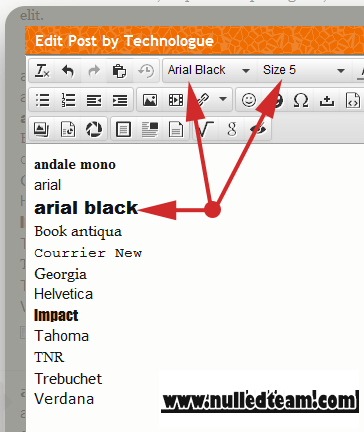
Task: Click the document with chart icon
Action: click(x=68, y=129)
